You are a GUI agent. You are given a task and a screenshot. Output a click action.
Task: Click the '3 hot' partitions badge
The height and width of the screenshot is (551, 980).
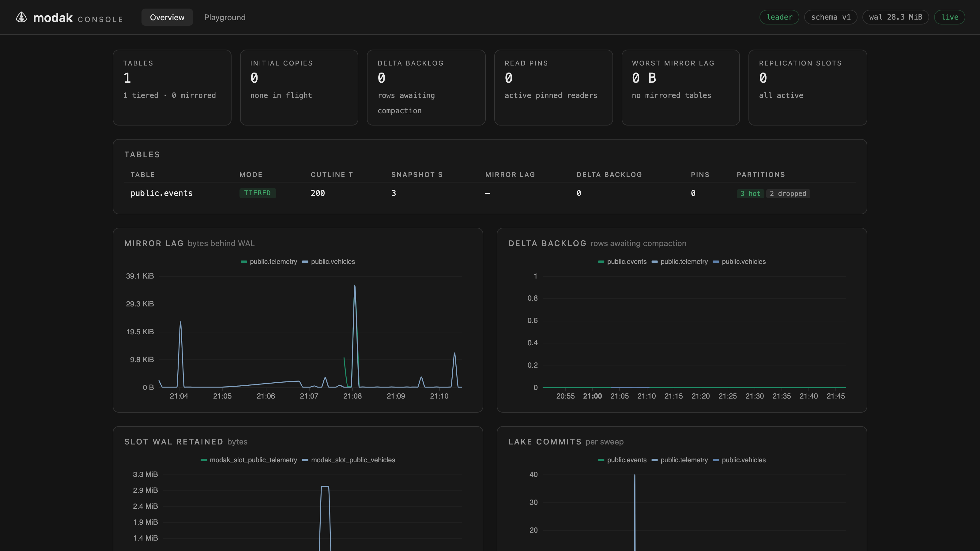tap(750, 193)
